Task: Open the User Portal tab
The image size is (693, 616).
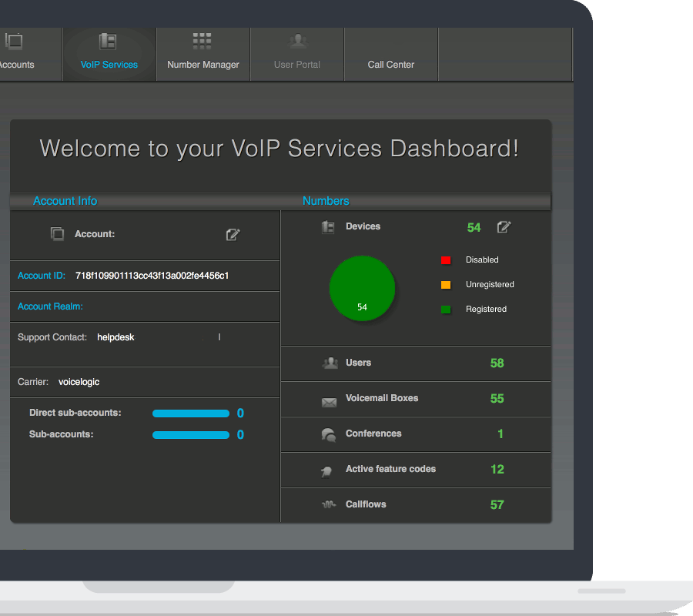Action: [x=297, y=54]
